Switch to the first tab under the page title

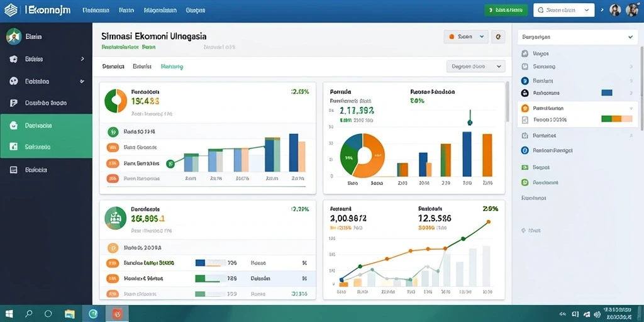(113, 66)
